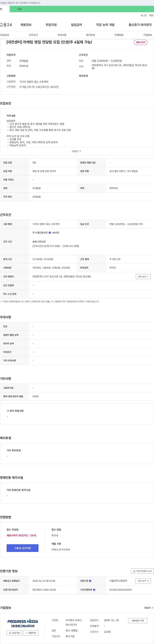Click 설립연도 value 2009. 01. 20

coord(111,620)
